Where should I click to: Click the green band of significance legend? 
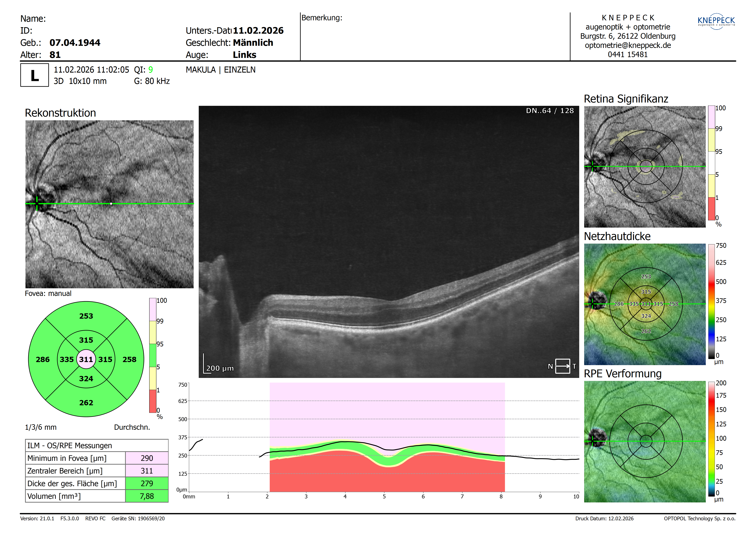click(x=153, y=355)
